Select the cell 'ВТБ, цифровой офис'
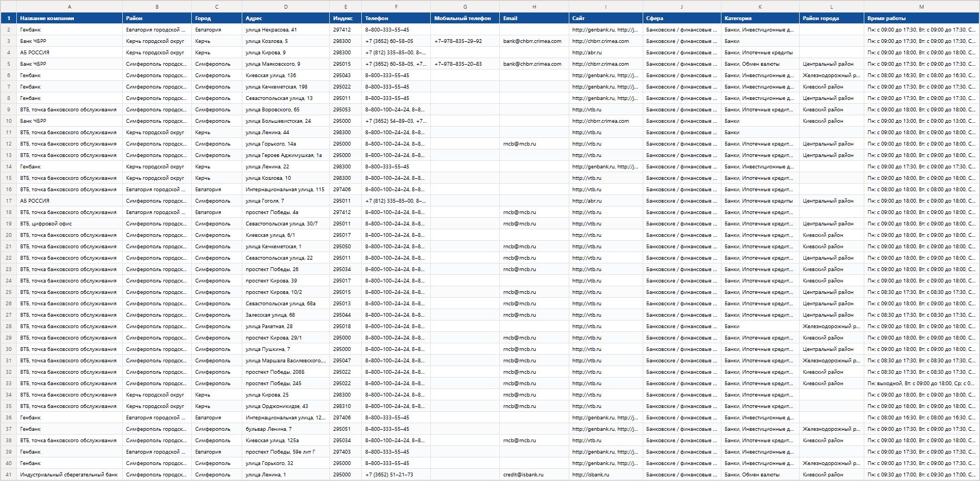 tap(70, 224)
